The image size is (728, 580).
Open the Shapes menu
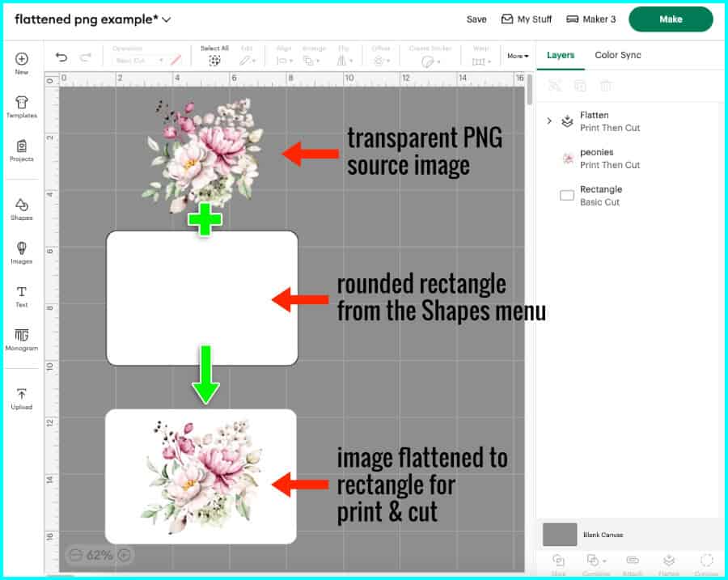[x=21, y=209]
